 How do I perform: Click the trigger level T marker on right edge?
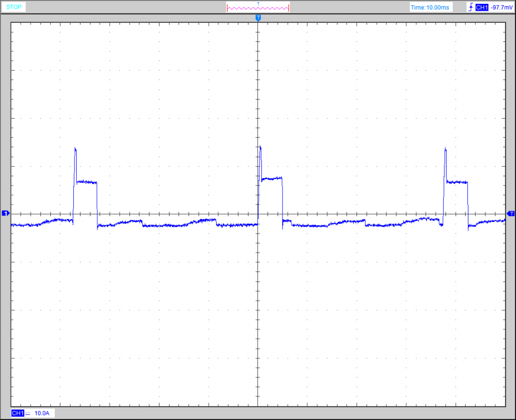click(x=510, y=214)
